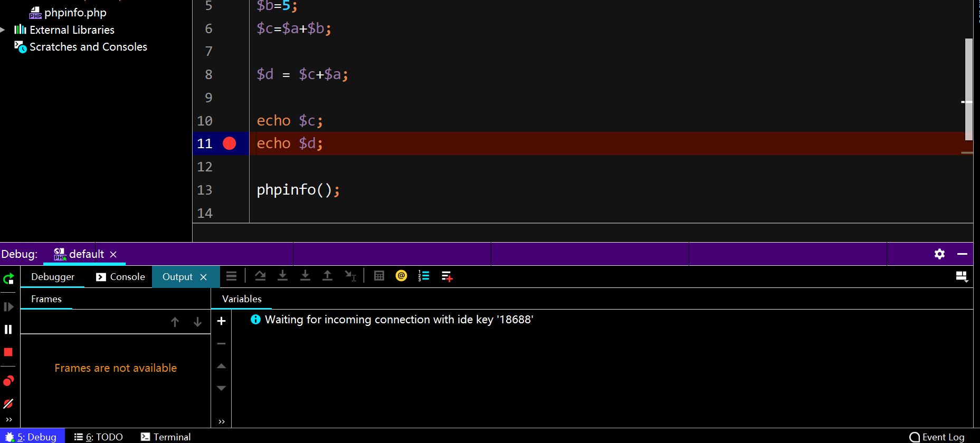Image resolution: width=980 pixels, height=443 pixels.
Task: Switch to Debugger tab
Action: (x=53, y=277)
